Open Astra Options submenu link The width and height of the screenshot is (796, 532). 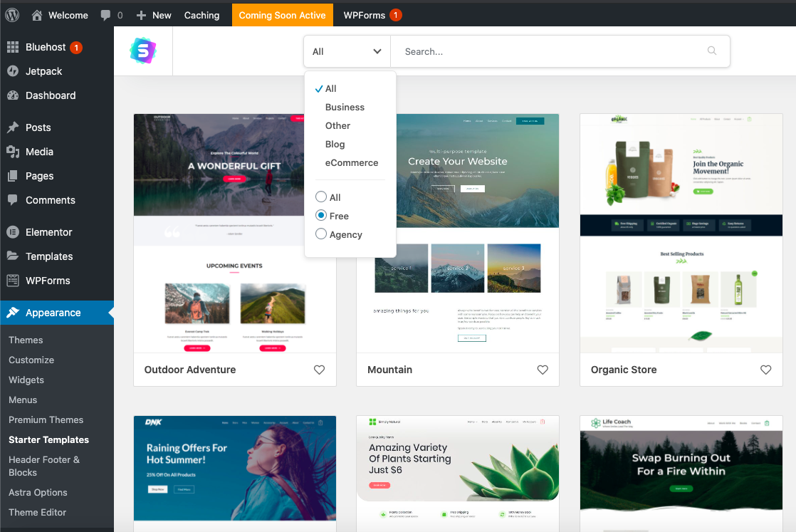tap(38, 492)
